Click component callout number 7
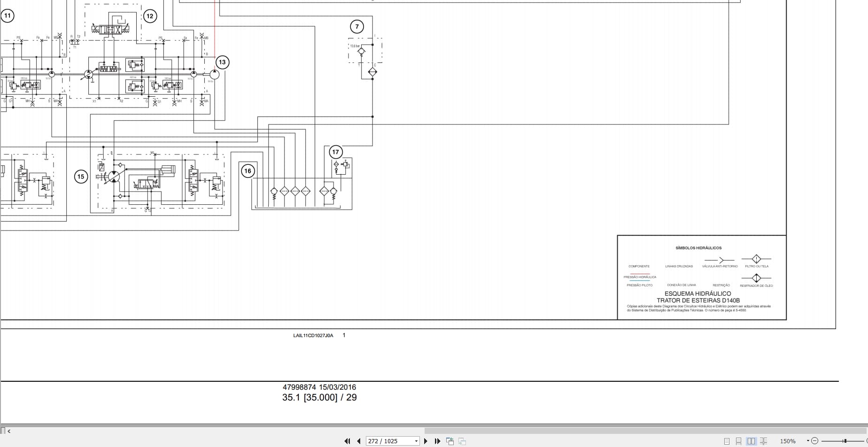 coord(357,27)
